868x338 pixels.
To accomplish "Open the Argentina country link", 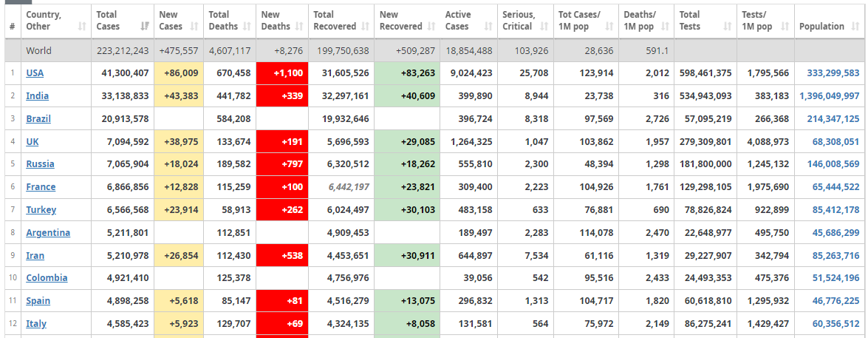I will pos(48,232).
